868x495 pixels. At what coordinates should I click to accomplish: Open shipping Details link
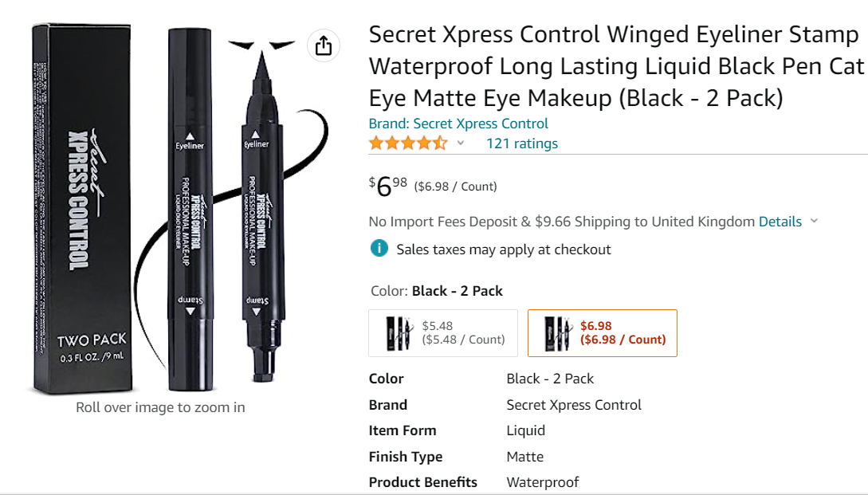tap(780, 222)
